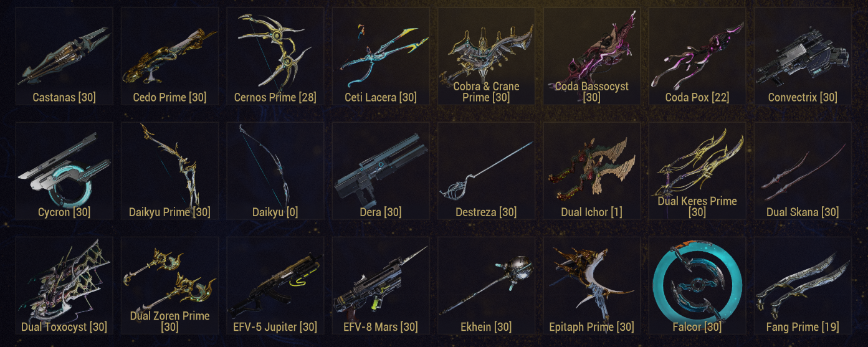Image resolution: width=868 pixels, height=347 pixels.
Task: Select the Falcor glaive icon
Action: point(697,285)
